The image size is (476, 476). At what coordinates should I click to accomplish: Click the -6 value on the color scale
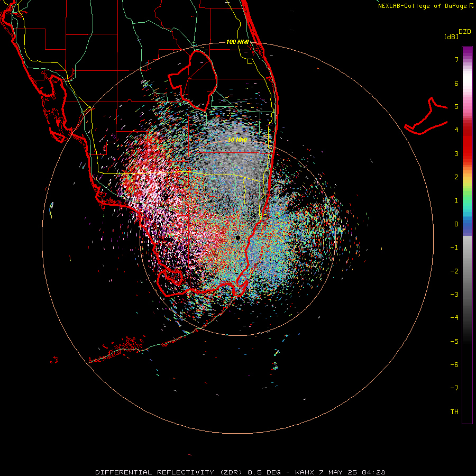click(454, 365)
